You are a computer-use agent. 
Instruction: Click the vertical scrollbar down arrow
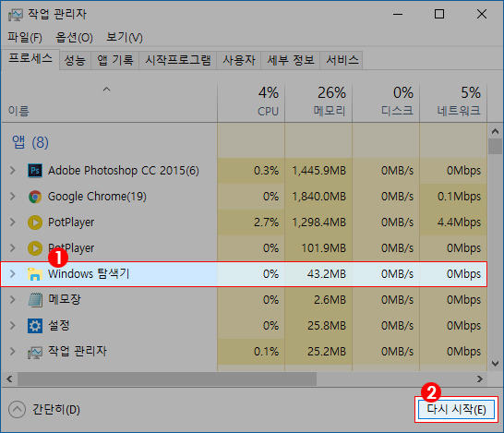click(495, 364)
